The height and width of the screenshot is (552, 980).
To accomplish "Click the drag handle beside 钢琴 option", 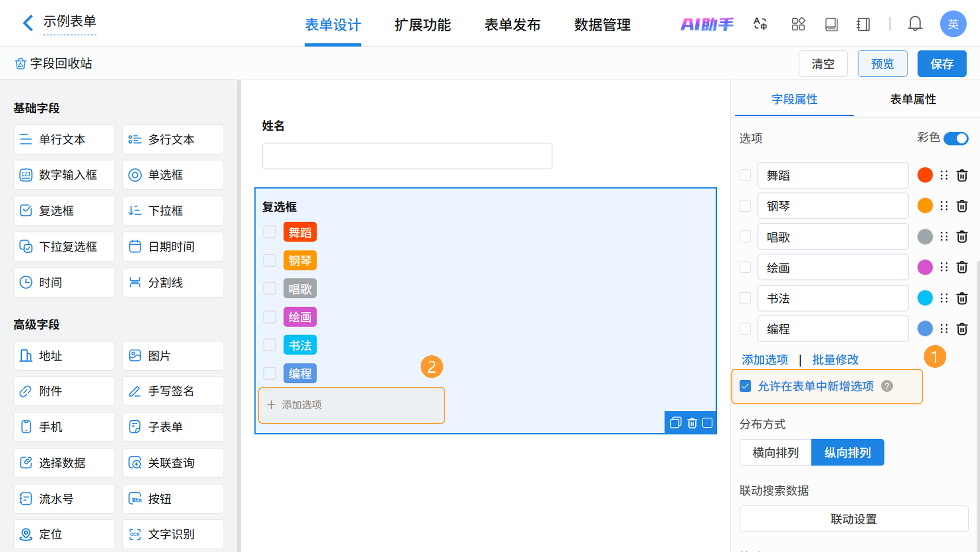I will [x=944, y=206].
